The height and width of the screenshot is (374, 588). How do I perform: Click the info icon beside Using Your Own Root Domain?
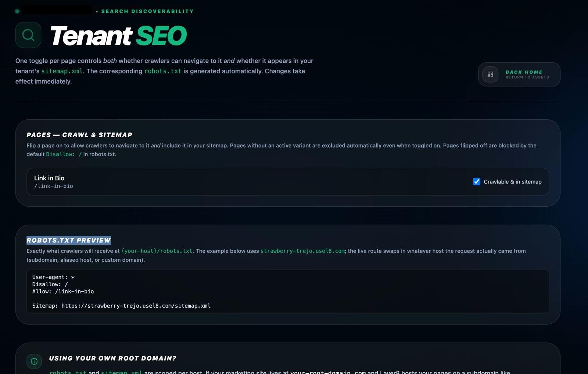coord(34,361)
